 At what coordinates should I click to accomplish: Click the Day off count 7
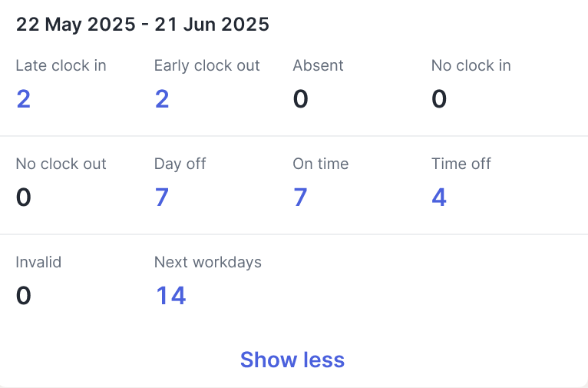(x=162, y=197)
